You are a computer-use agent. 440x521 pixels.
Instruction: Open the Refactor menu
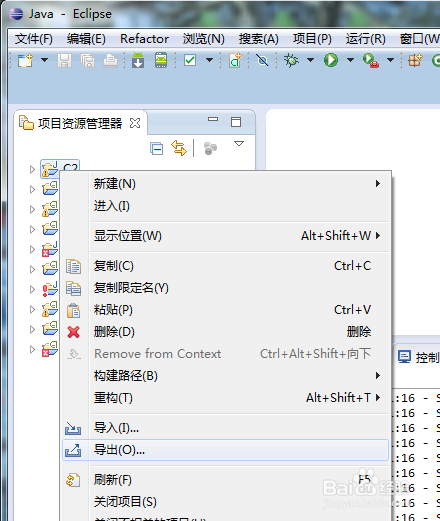(x=144, y=39)
